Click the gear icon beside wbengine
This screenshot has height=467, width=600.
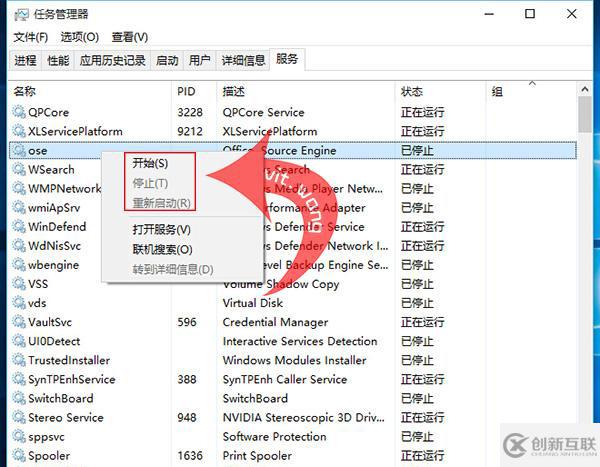(x=19, y=265)
